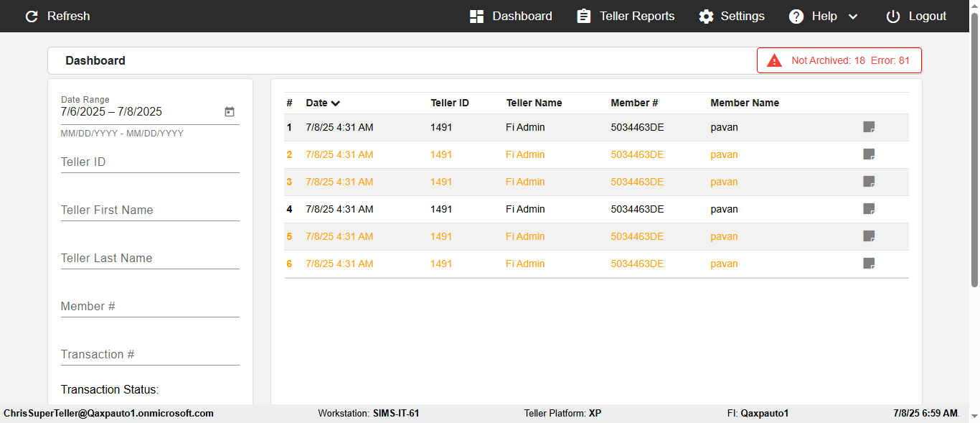Image resolution: width=980 pixels, height=423 pixels.
Task: Sort by Teller Name column header
Action: tap(534, 103)
